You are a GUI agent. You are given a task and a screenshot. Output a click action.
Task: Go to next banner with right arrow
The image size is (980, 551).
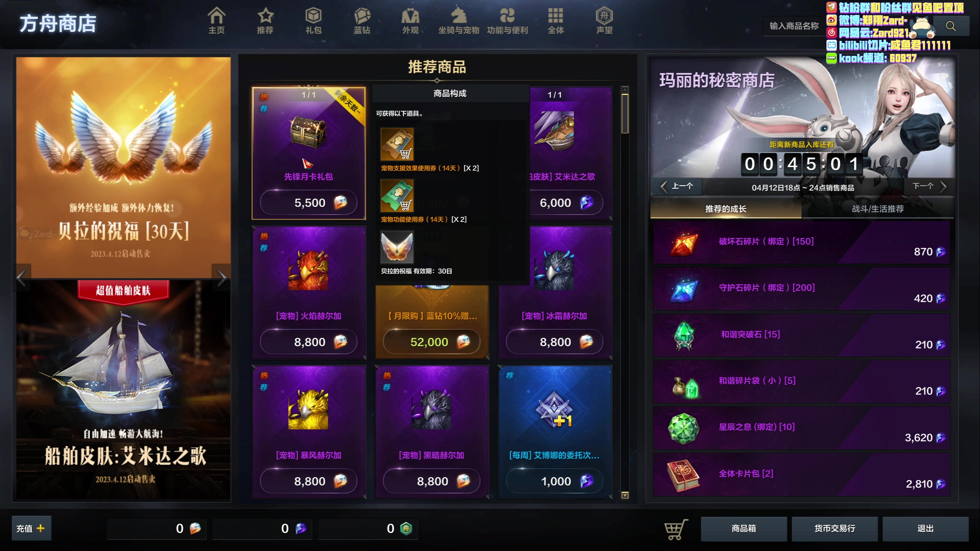click(222, 278)
